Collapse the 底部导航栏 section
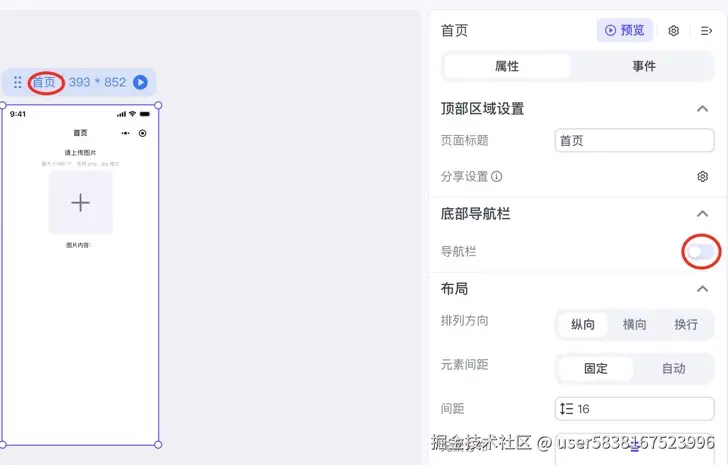728x465 pixels. 702,214
